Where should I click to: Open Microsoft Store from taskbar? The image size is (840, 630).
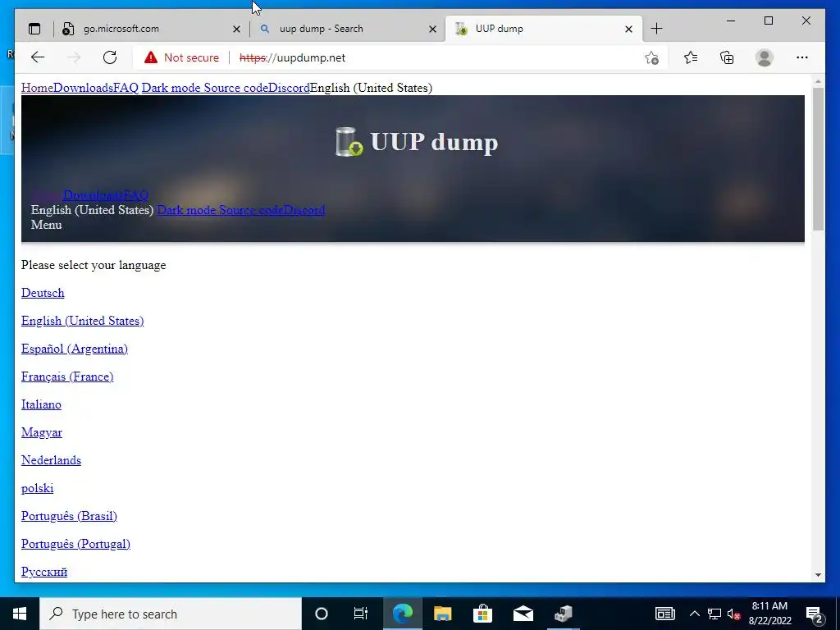click(482, 614)
